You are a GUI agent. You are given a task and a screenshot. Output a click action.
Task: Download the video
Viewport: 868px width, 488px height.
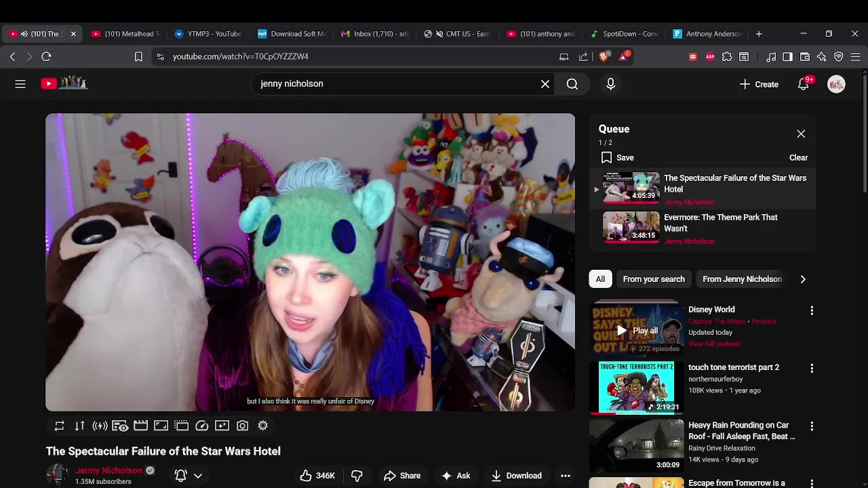point(516,476)
